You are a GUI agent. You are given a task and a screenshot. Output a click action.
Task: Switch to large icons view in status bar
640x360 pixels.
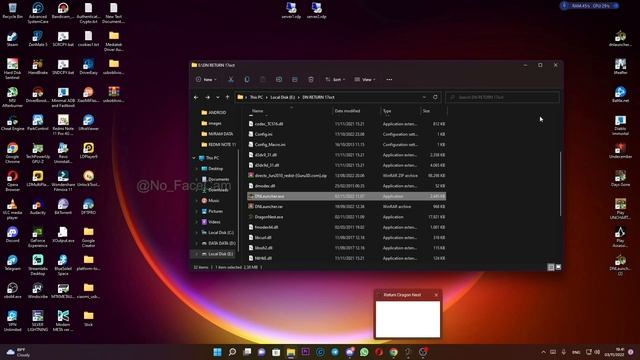558,267
